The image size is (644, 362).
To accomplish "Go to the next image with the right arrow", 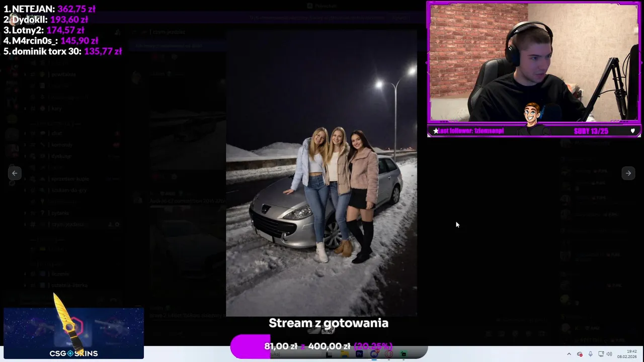I will [628, 173].
